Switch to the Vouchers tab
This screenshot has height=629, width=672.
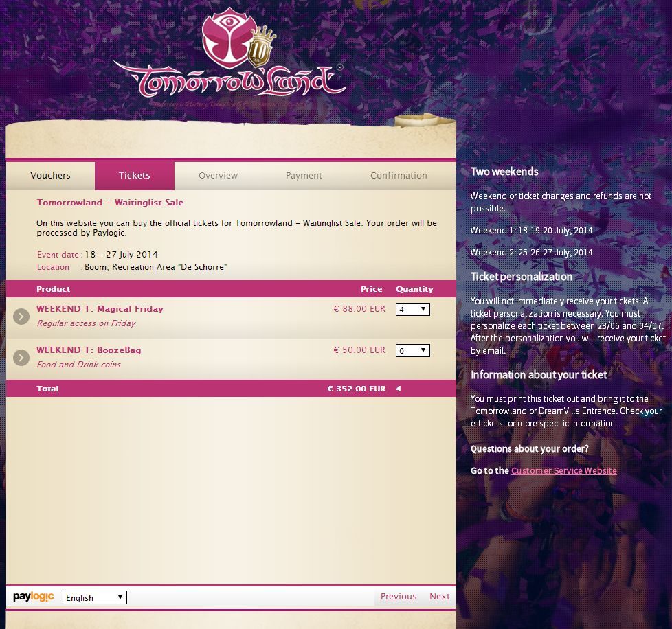(x=51, y=176)
